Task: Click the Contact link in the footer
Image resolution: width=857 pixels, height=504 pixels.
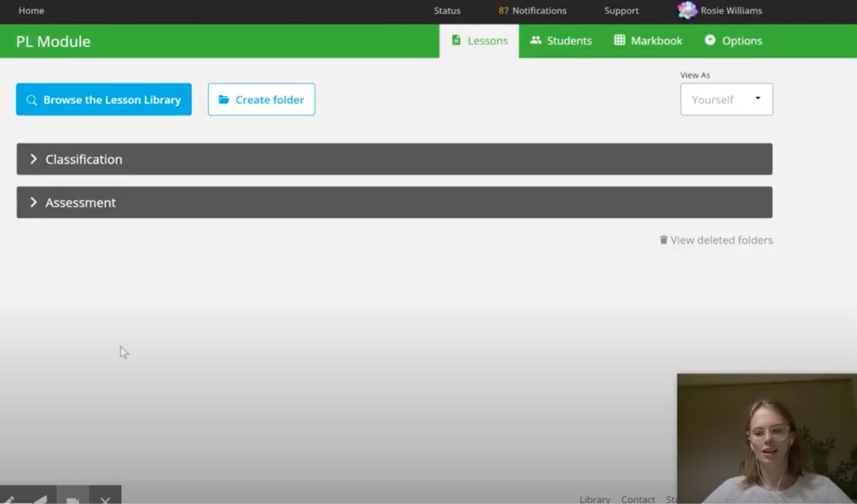Action: (638, 499)
